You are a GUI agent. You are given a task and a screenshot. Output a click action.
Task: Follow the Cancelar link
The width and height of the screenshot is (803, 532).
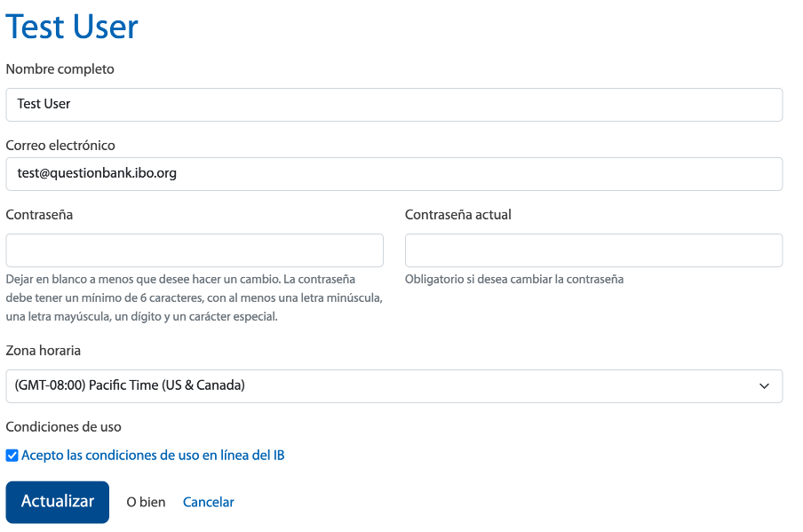coord(209,502)
